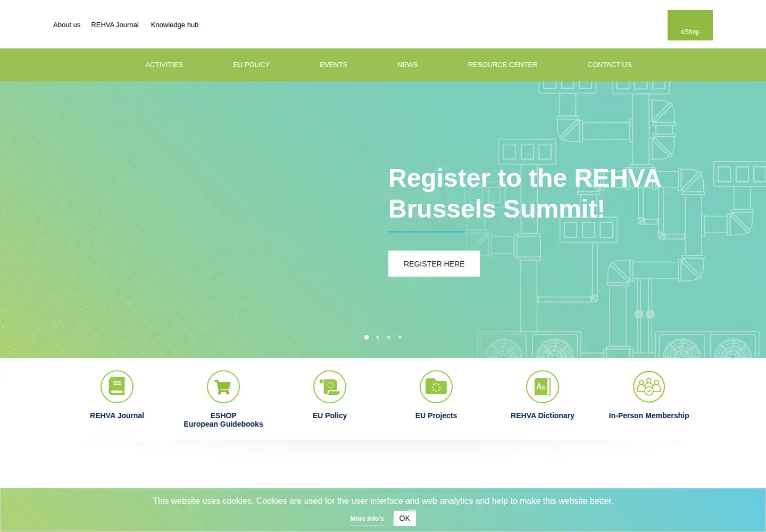Open the EU Policy navigation menu
The width and height of the screenshot is (766, 532).
251,65
